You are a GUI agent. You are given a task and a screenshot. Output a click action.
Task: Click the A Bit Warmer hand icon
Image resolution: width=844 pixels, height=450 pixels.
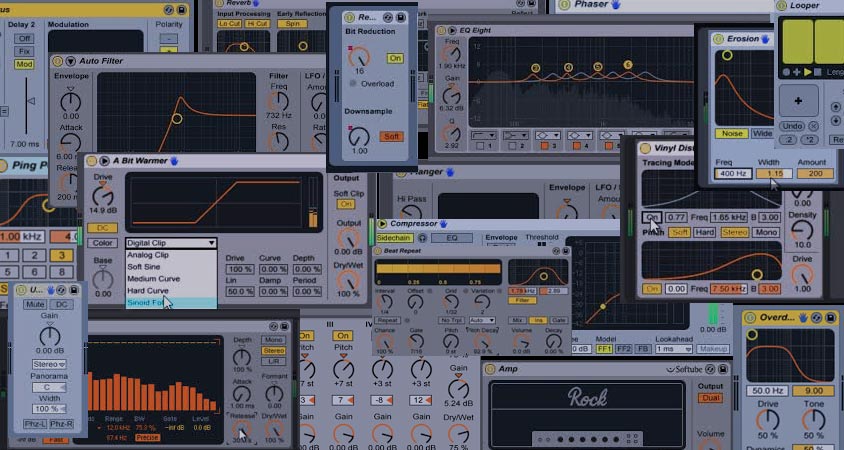tap(174, 160)
